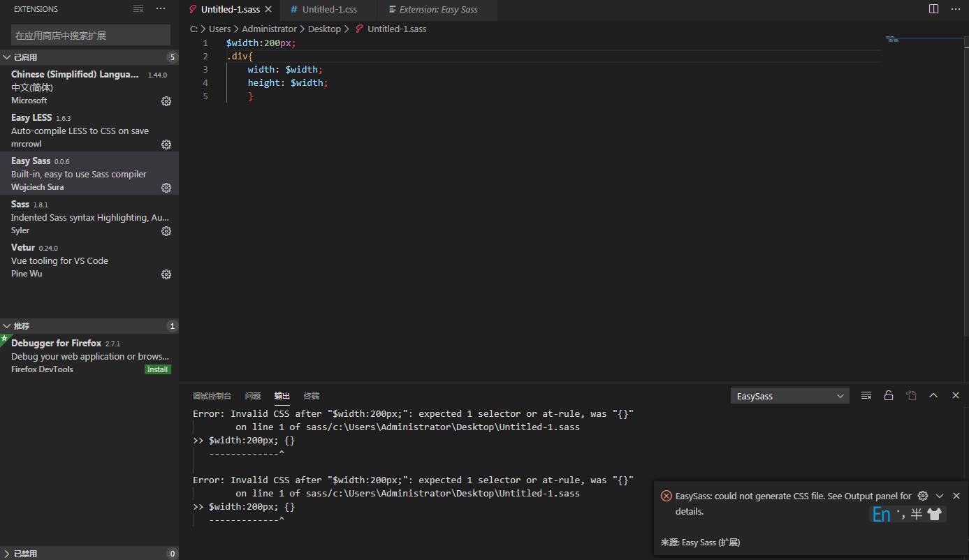
Task: Select Chinese (Simplified) Language extension entry
Action: tap(89, 87)
